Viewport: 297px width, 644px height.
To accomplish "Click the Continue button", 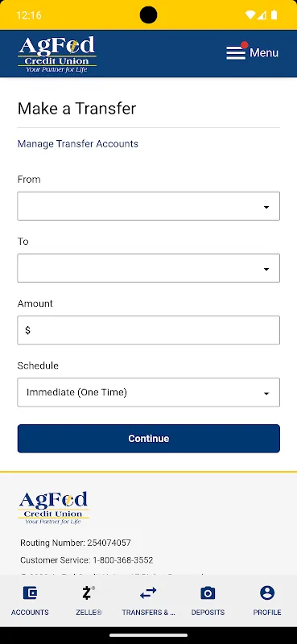I will click(148, 439).
